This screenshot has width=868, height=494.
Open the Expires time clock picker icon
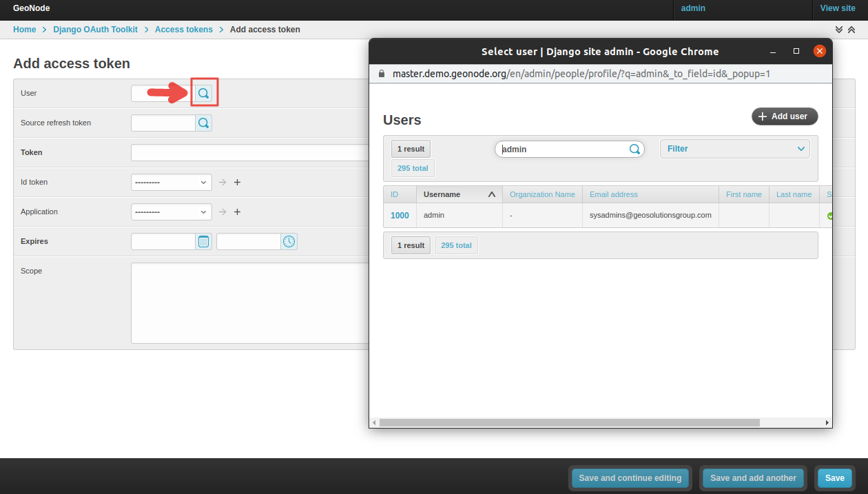pos(289,241)
